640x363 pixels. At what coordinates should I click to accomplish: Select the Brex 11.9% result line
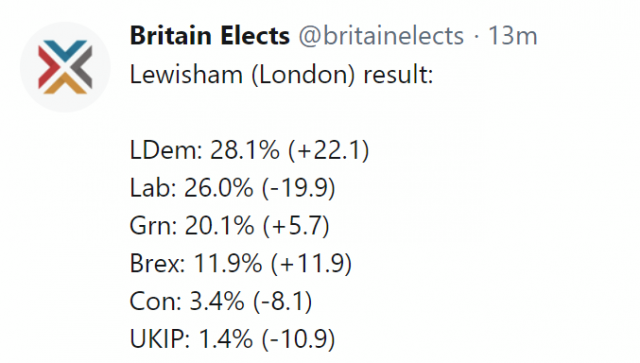pyautogui.click(x=241, y=263)
